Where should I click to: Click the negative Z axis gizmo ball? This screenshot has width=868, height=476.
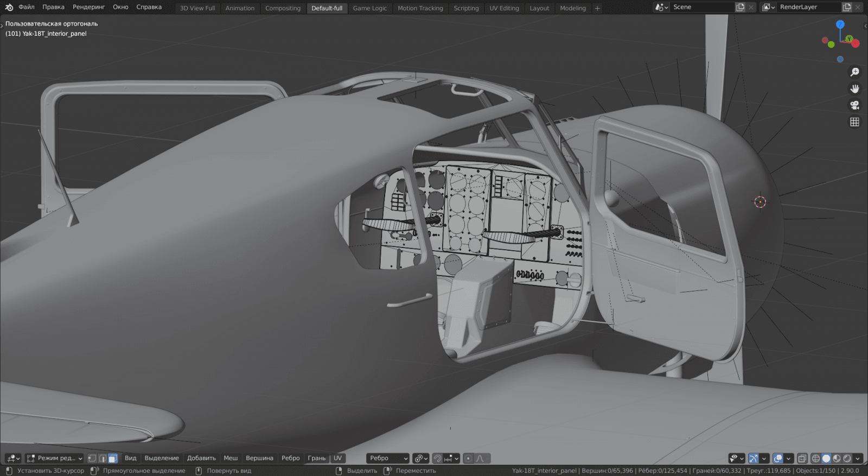[840, 59]
